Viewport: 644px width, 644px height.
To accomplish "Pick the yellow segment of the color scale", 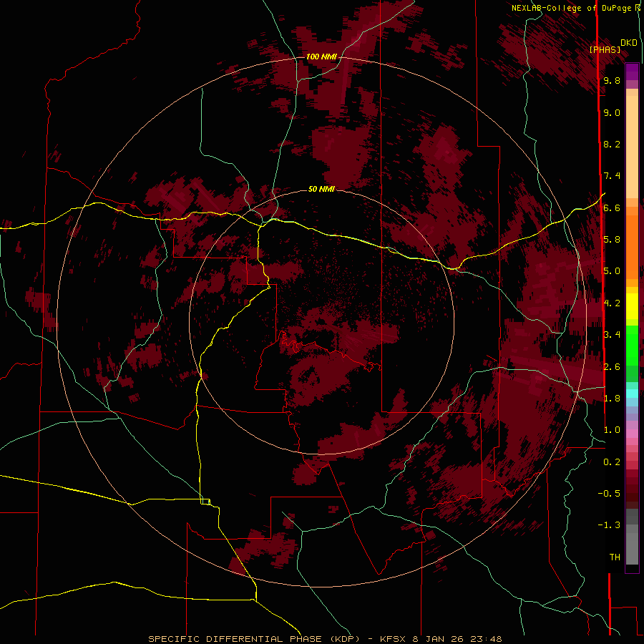I will pyautogui.click(x=632, y=306).
